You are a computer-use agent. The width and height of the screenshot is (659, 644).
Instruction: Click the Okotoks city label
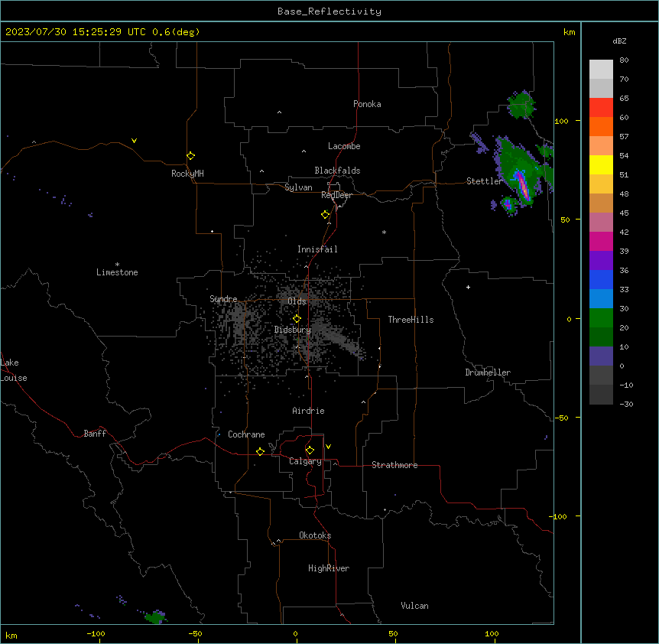click(315, 535)
